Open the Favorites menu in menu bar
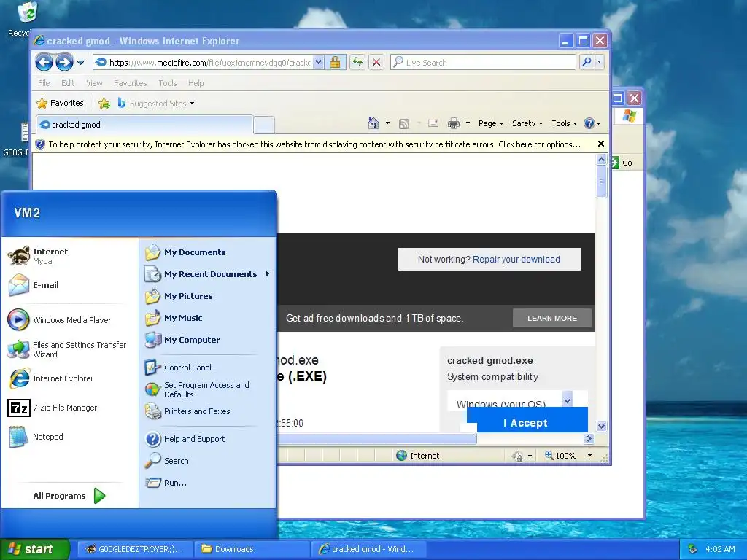 [130, 83]
